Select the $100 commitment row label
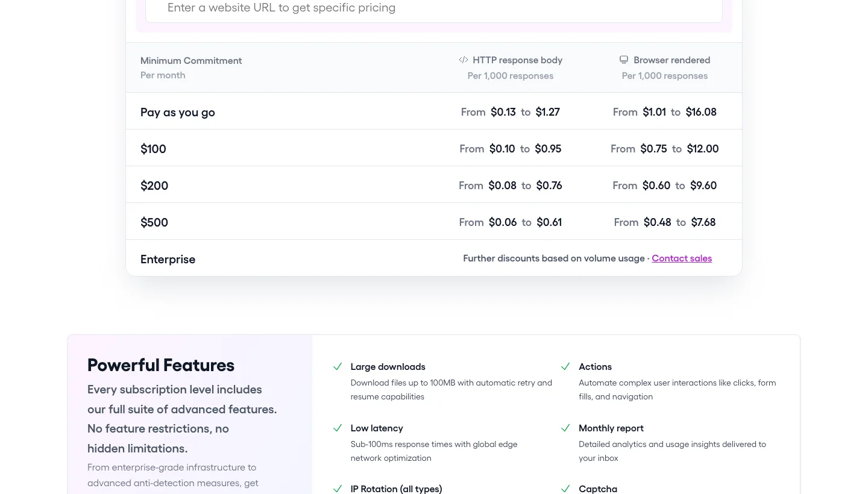The image size is (868, 494). [x=153, y=149]
